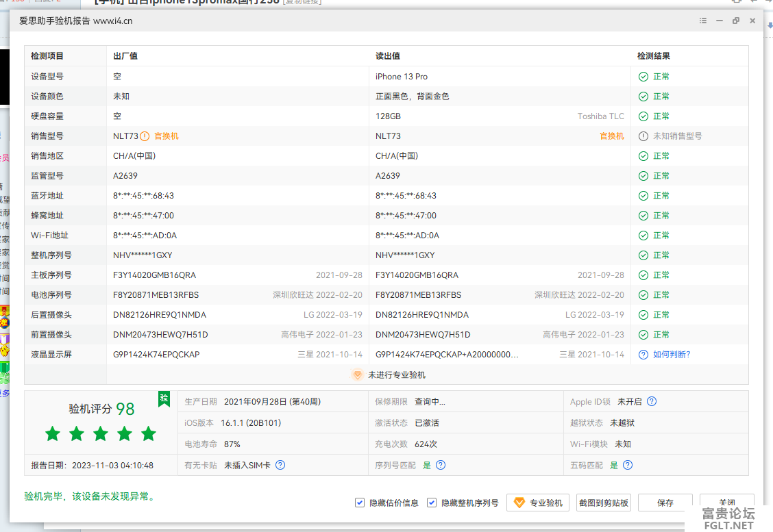
Task: Click the green check icon in 前置摄像头 row
Action: click(643, 335)
